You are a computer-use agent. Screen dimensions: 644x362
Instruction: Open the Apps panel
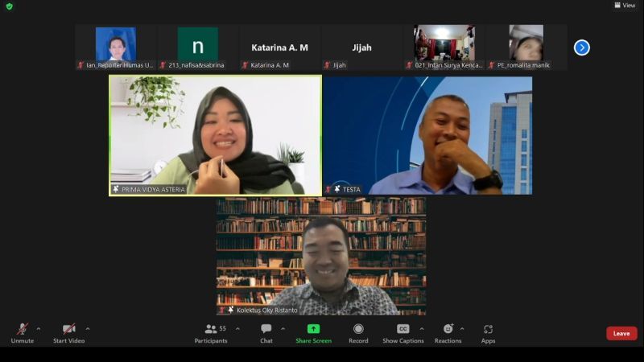[x=488, y=329]
